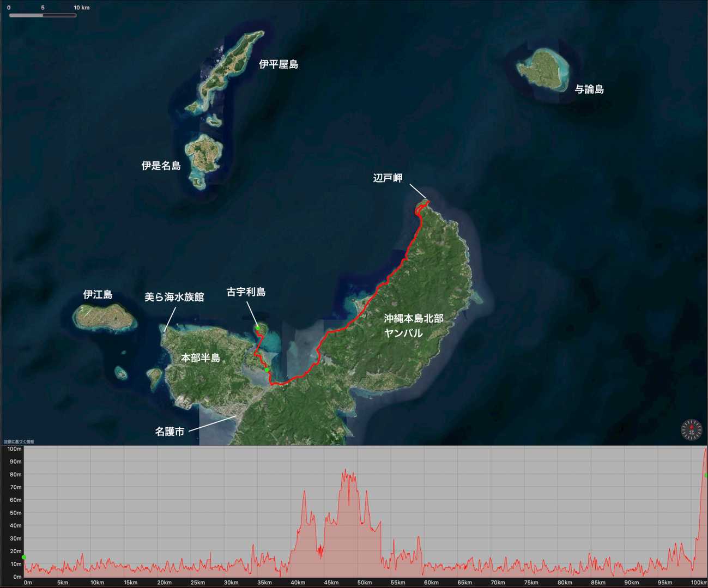Click the 辺戸岬 cape label
708x588 pixels.
[x=388, y=178]
